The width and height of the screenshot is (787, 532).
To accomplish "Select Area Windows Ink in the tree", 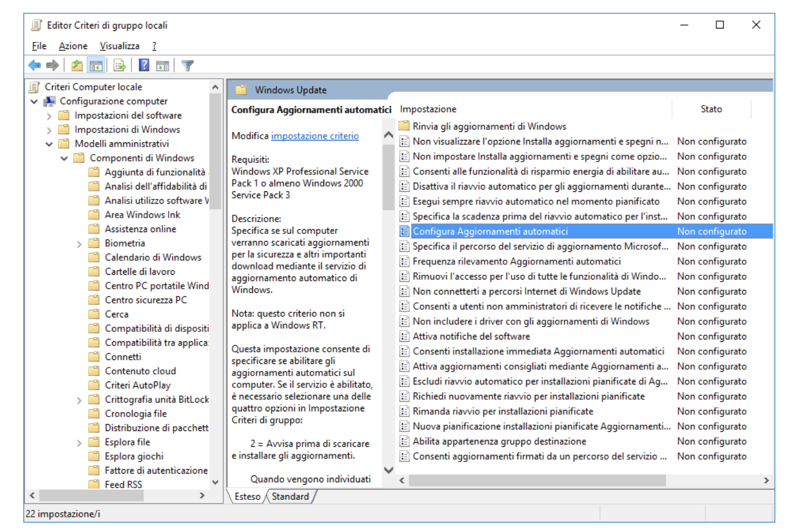I will 142,215.
